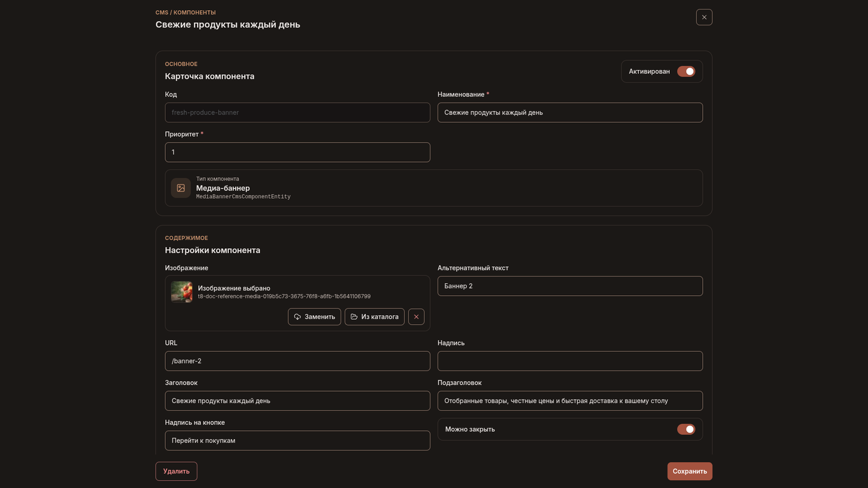Close the component editor dialog

pyautogui.click(x=704, y=17)
